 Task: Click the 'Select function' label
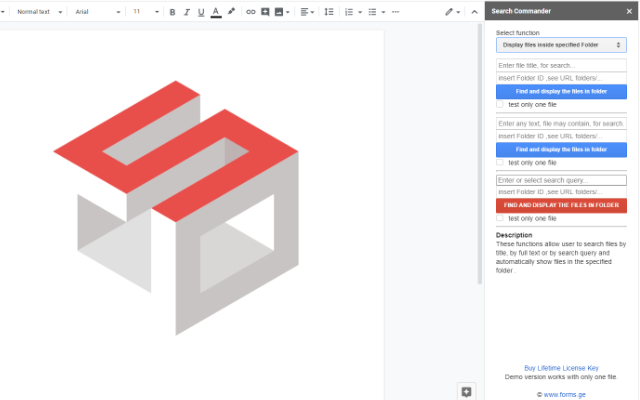[518, 33]
